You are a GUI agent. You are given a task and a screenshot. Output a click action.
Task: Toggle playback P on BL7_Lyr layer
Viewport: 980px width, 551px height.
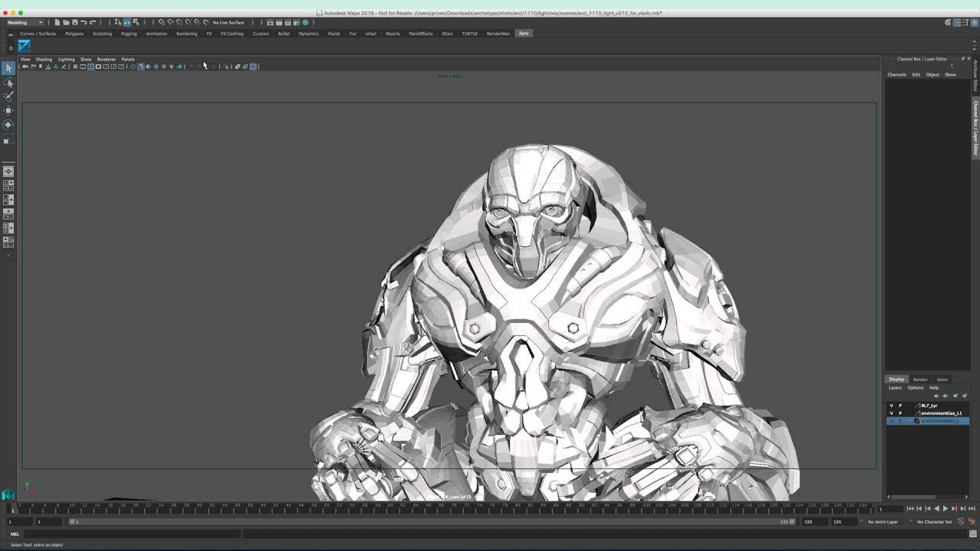(x=900, y=406)
